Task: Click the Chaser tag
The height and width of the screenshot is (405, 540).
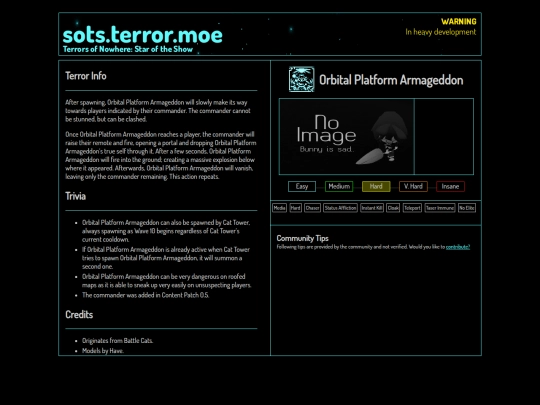Action: (x=312, y=208)
